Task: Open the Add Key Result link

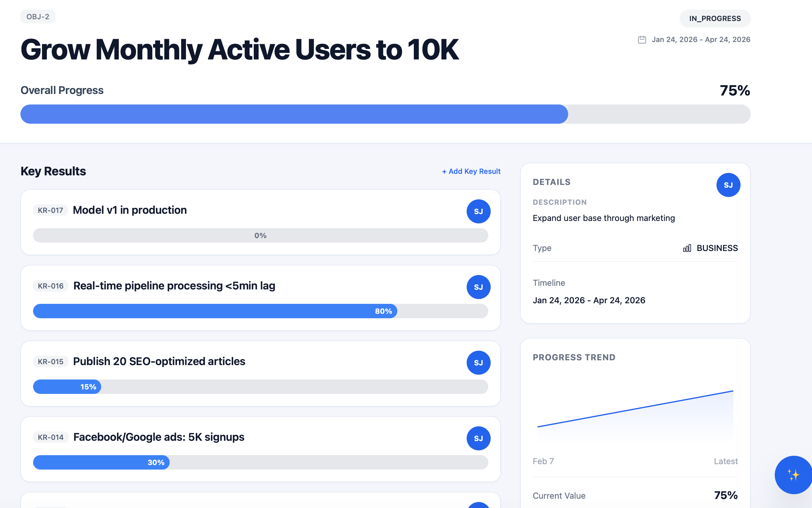Action: point(471,171)
